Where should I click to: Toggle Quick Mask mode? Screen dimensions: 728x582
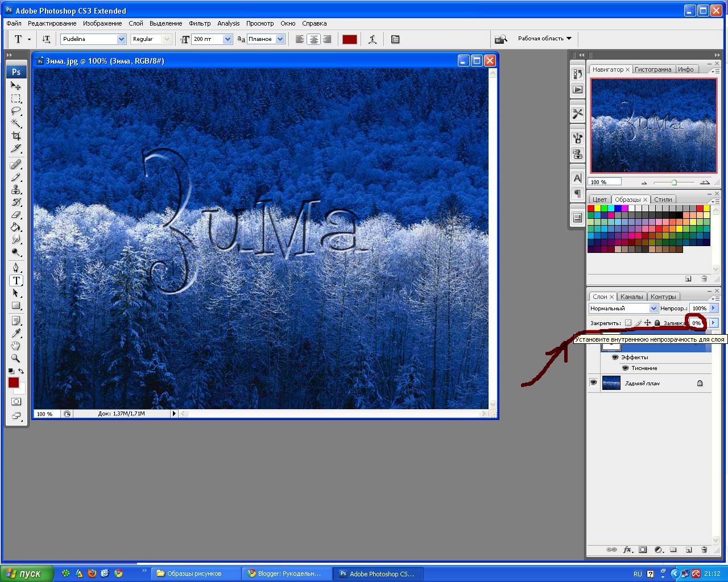[16, 402]
